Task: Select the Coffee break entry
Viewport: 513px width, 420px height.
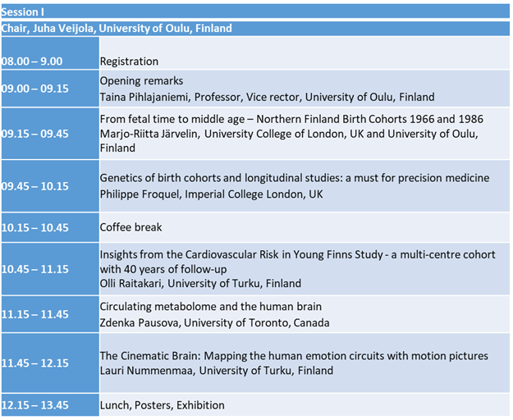Action: [x=131, y=228]
